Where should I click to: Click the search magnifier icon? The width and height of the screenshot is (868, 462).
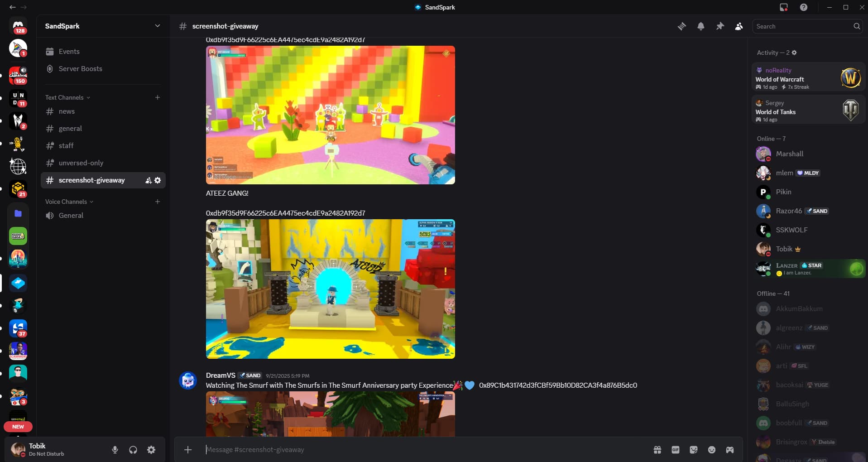(857, 26)
